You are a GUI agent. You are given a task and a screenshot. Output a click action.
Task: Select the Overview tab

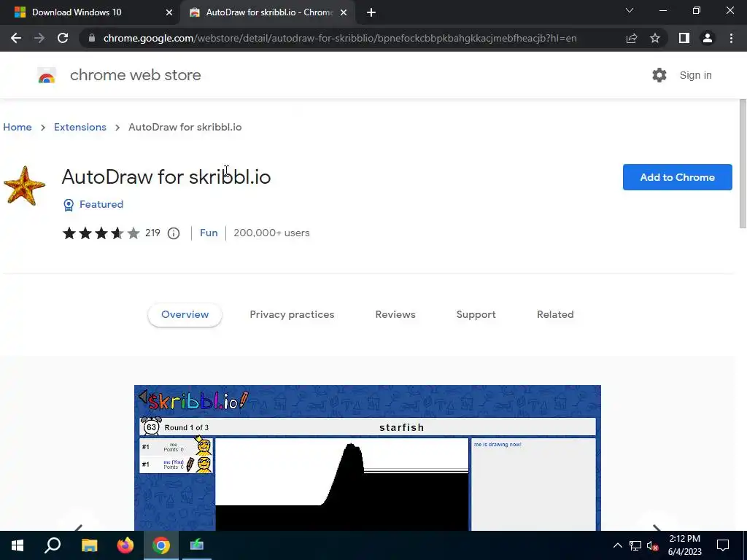point(185,315)
